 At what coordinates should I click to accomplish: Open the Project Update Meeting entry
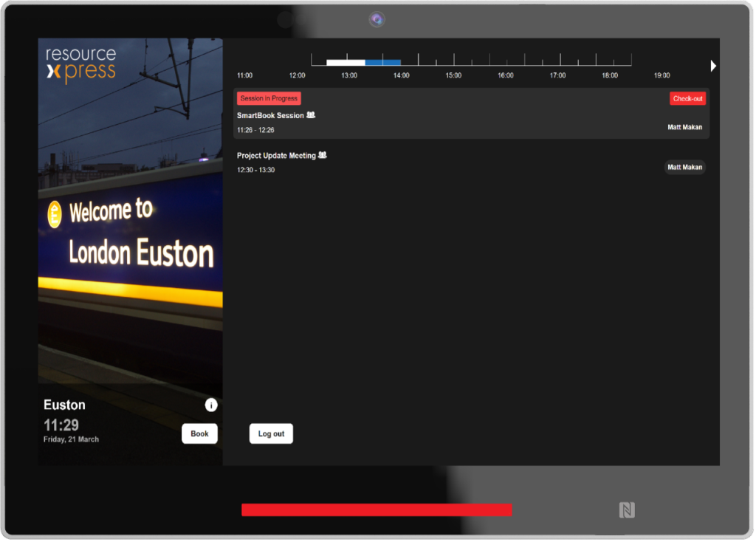pos(276,156)
